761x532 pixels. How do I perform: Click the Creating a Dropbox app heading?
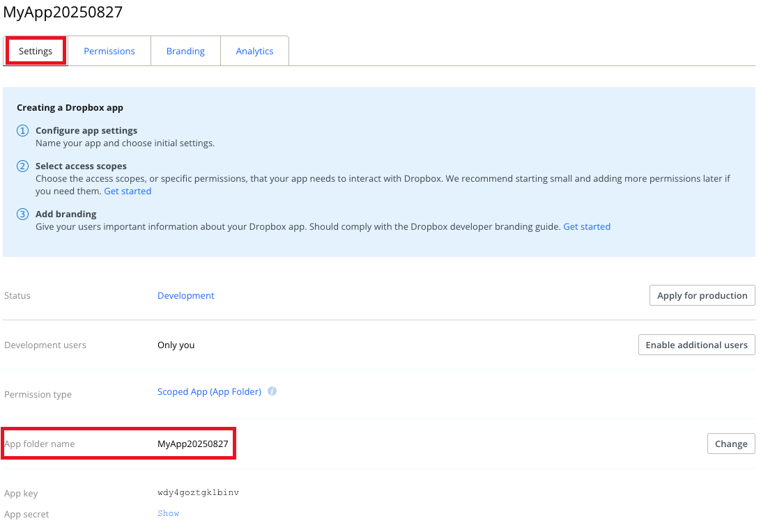(x=70, y=108)
